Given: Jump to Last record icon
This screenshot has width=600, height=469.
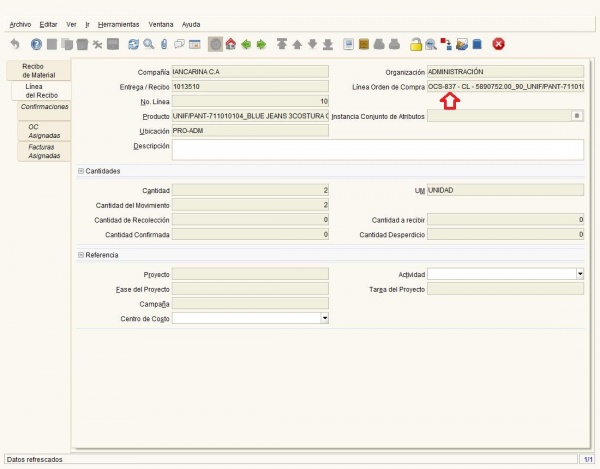Looking at the screenshot, I should pyautogui.click(x=328, y=44).
